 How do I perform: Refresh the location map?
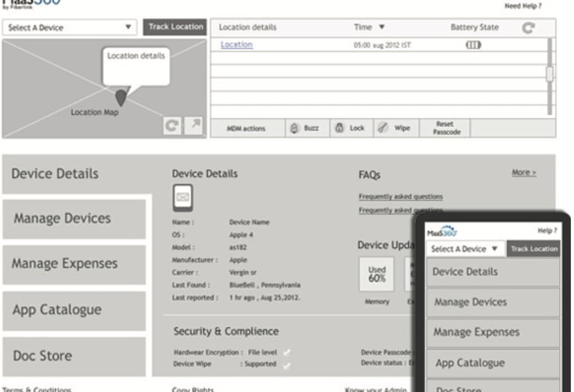tap(172, 126)
